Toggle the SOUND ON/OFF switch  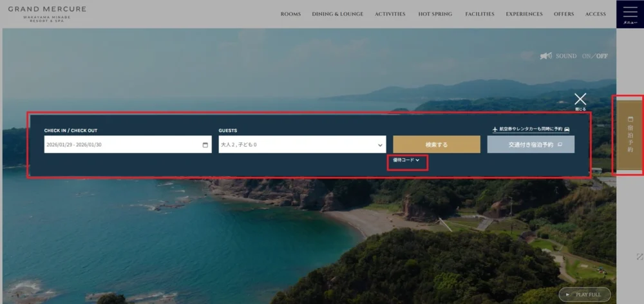pyautogui.click(x=594, y=56)
